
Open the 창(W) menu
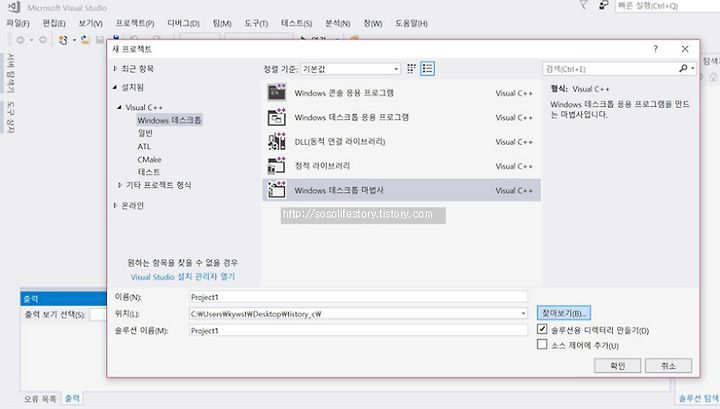(372, 23)
